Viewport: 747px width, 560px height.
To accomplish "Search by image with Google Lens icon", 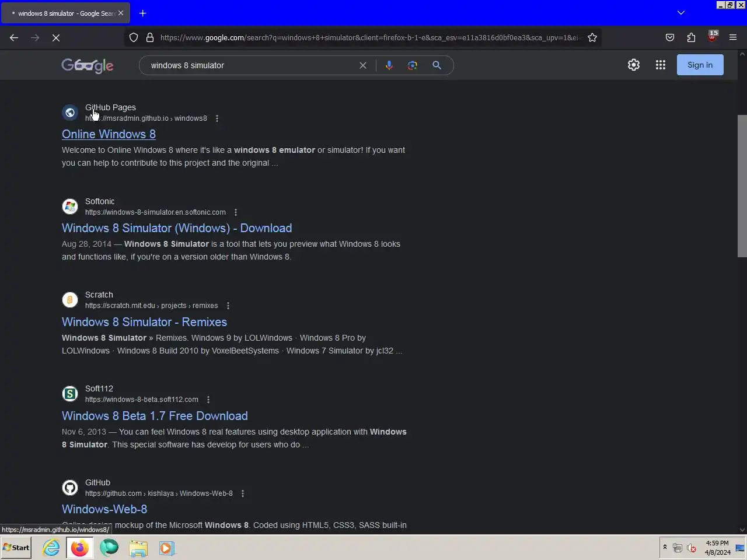I will click(x=413, y=65).
